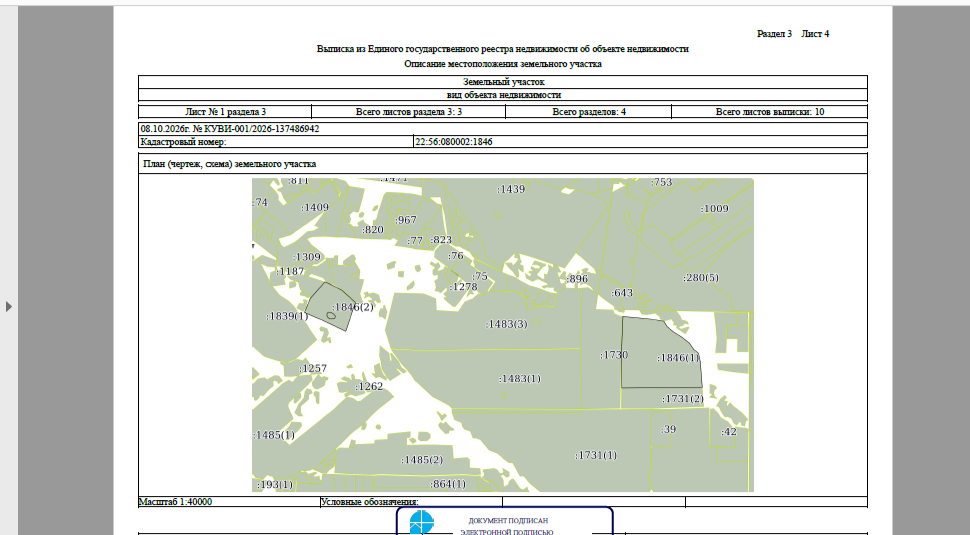
Task: Click 'ДОКУМЕНТ ПОДПИСАН' stamp text
Action: [508, 521]
